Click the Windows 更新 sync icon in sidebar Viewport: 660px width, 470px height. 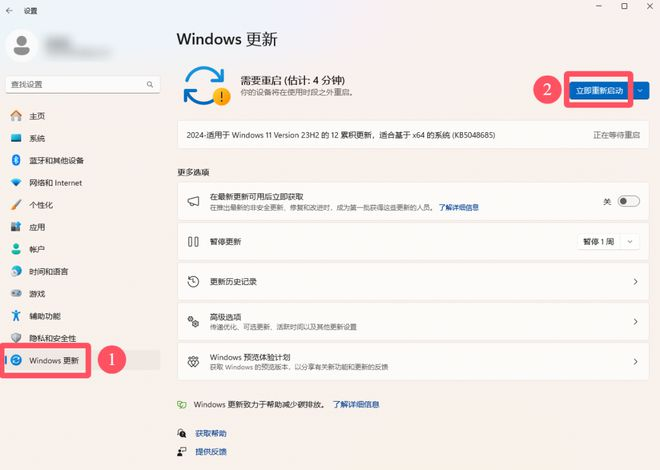(16, 360)
